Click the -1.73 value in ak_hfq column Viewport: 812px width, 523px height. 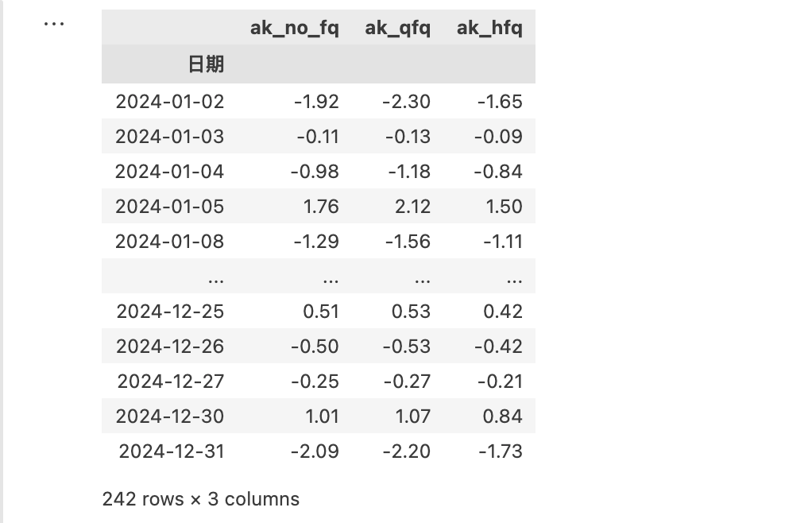point(501,451)
